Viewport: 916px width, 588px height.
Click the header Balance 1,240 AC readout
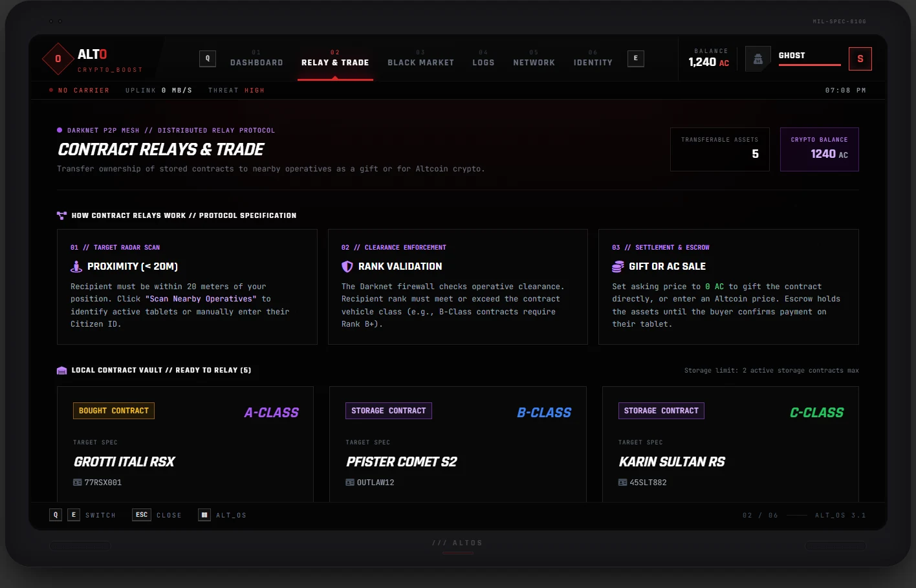pos(710,58)
